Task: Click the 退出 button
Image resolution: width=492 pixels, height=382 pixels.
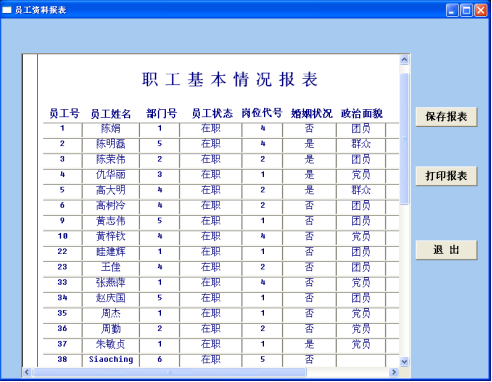Action: tap(446, 250)
